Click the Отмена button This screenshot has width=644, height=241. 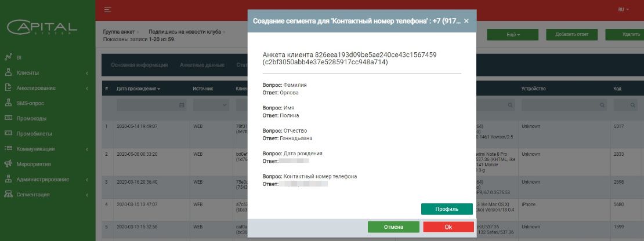[393, 227]
